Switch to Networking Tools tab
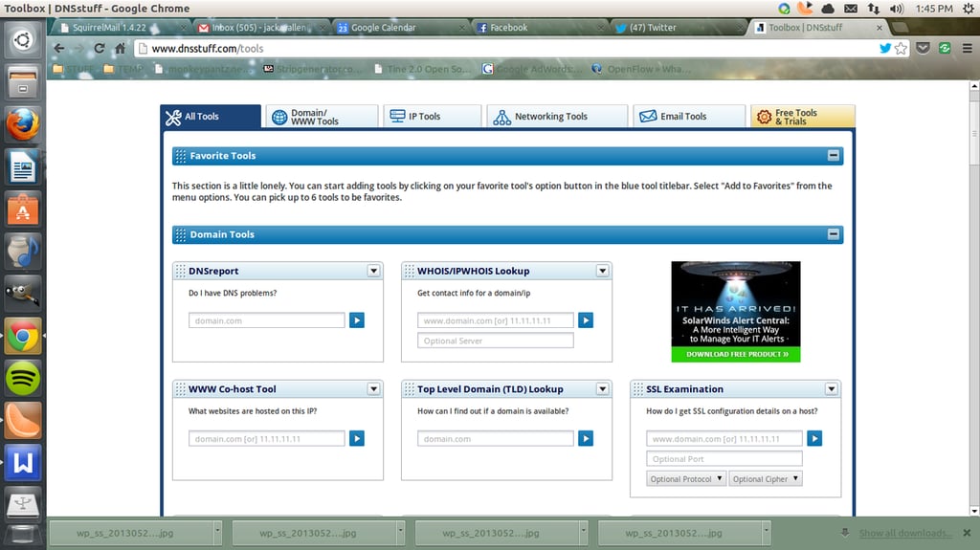 (x=557, y=117)
